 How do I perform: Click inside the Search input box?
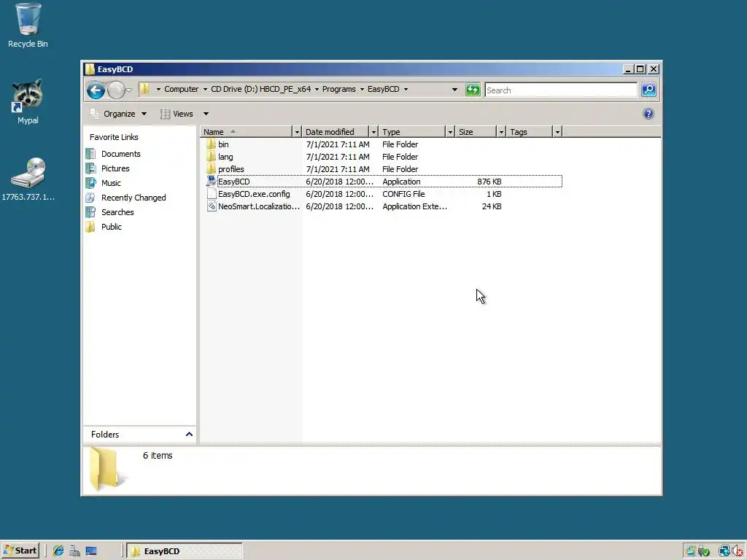pyautogui.click(x=561, y=90)
